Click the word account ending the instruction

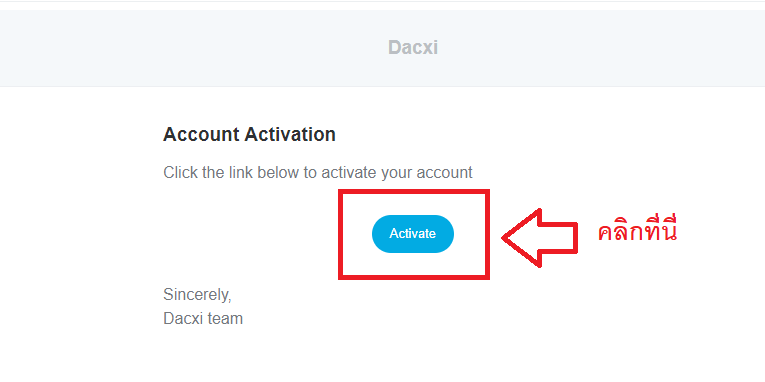(x=444, y=173)
